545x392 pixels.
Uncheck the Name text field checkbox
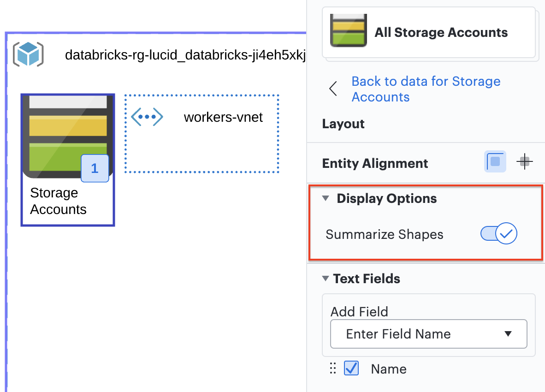pos(351,368)
